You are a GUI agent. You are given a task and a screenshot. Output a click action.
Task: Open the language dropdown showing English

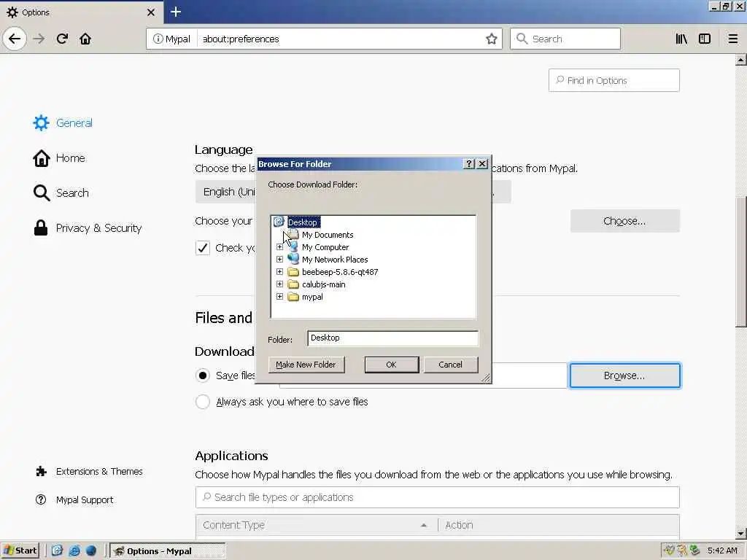pyautogui.click(x=226, y=192)
